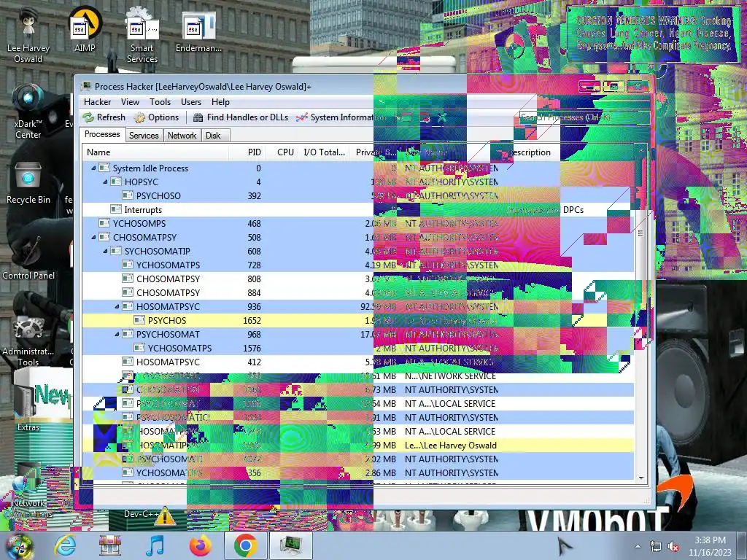Image resolution: width=747 pixels, height=560 pixels.
Task: Open the Lee Harvey Oswald desktop icon
Action: [x=28, y=34]
